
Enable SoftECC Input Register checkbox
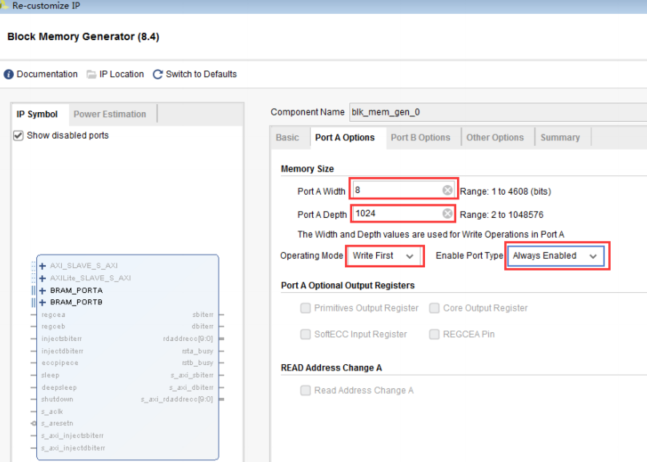(x=305, y=334)
